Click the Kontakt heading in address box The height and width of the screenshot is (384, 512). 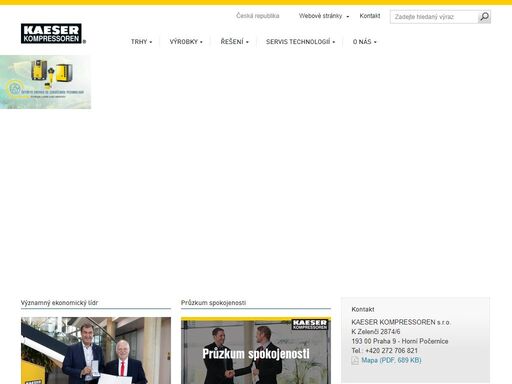click(363, 309)
